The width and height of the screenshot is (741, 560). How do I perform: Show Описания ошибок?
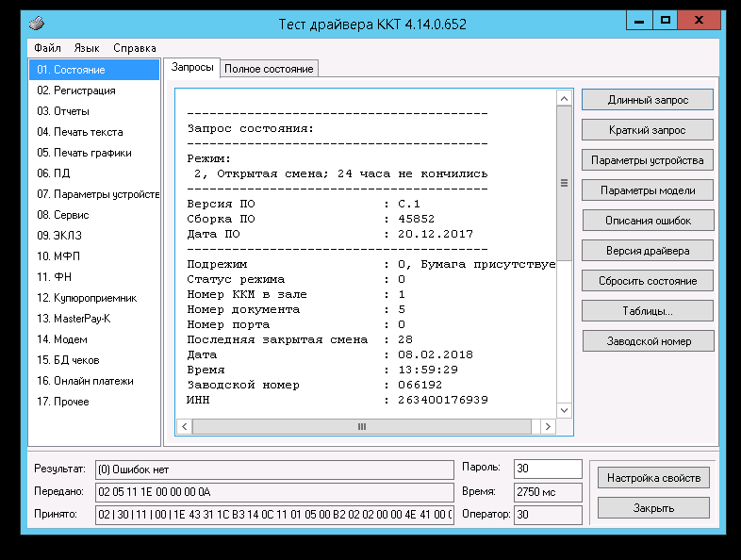click(x=648, y=221)
